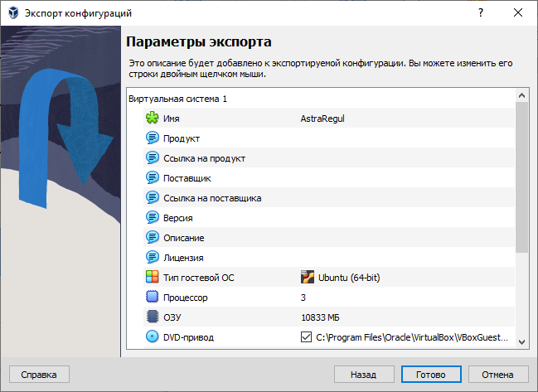
Task: Uncheck the DVD-привод checkbox
Action: pyautogui.click(x=306, y=337)
